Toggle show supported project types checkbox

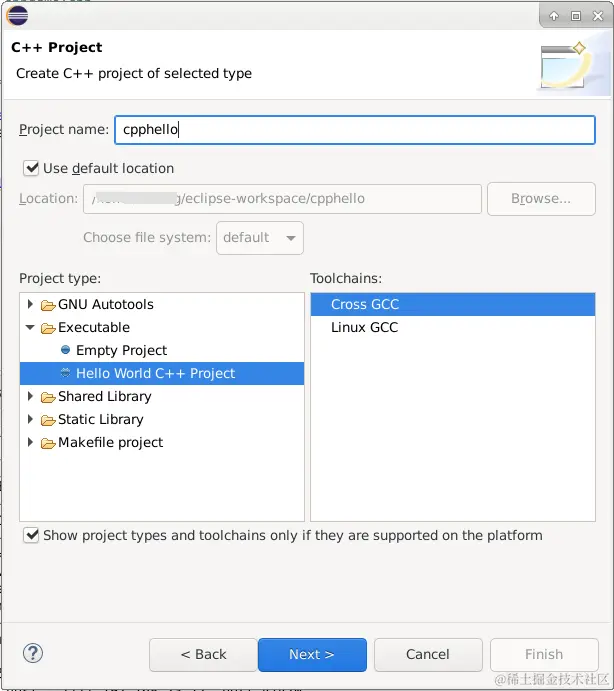pyautogui.click(x=31, y=535)
